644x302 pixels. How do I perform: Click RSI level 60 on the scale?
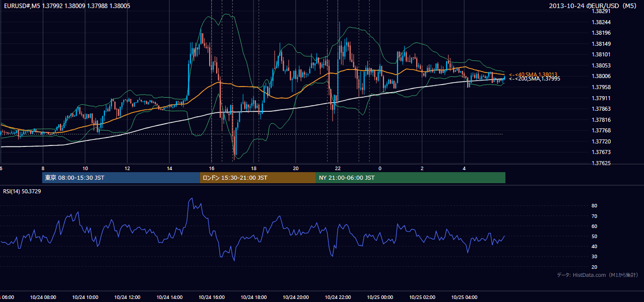tap(594, 226)
